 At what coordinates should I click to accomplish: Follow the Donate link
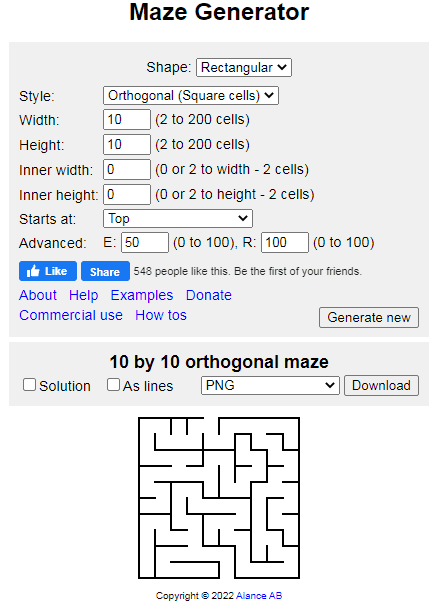209,295
